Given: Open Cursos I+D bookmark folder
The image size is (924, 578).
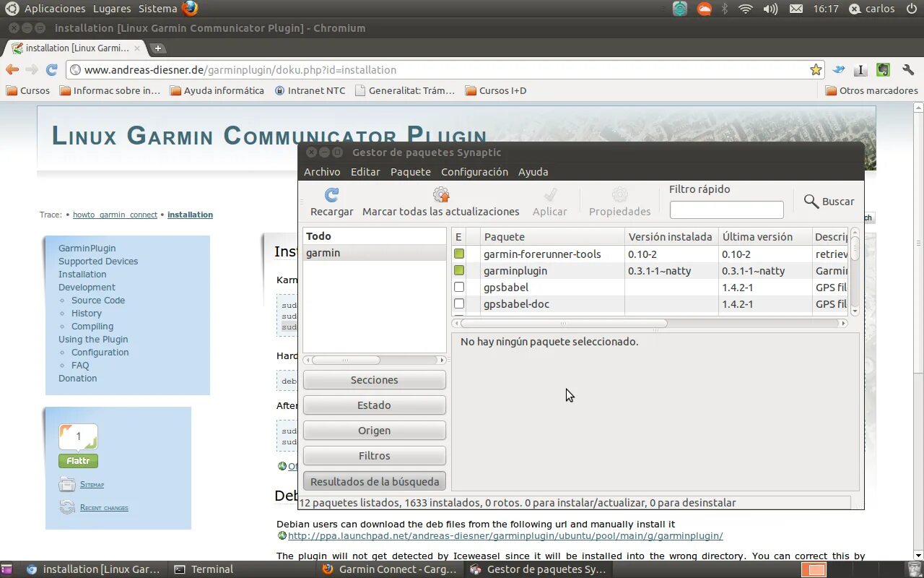Looking at the screenshot, I should pyautogui.click(x=496, y=91).
